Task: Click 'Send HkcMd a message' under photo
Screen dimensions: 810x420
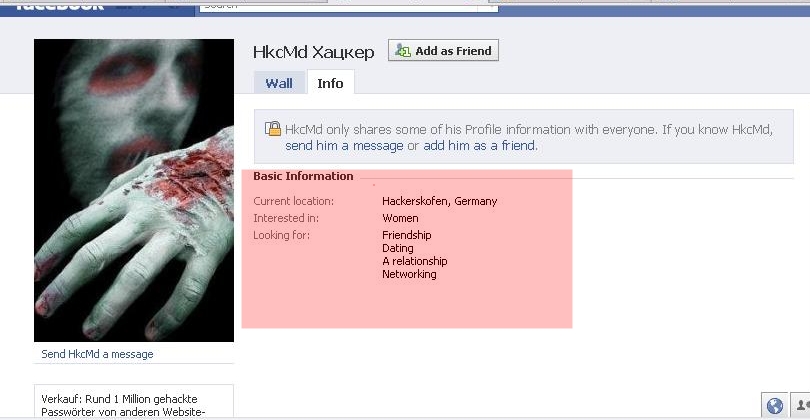Action: click(x=97, y=354)
